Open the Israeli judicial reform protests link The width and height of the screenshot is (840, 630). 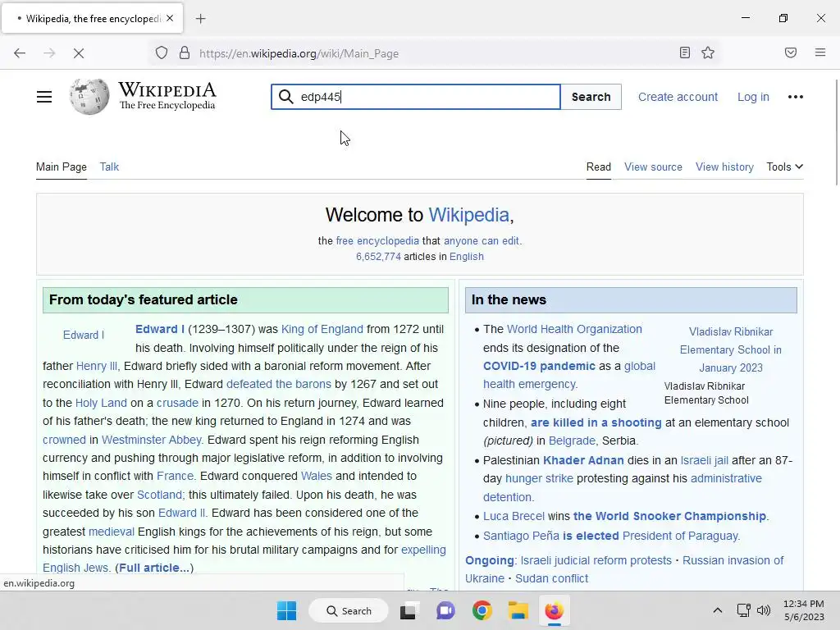click(596, 560)
